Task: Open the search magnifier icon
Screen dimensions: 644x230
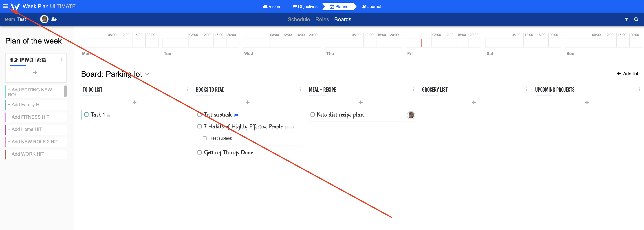Action: [636, 19]
